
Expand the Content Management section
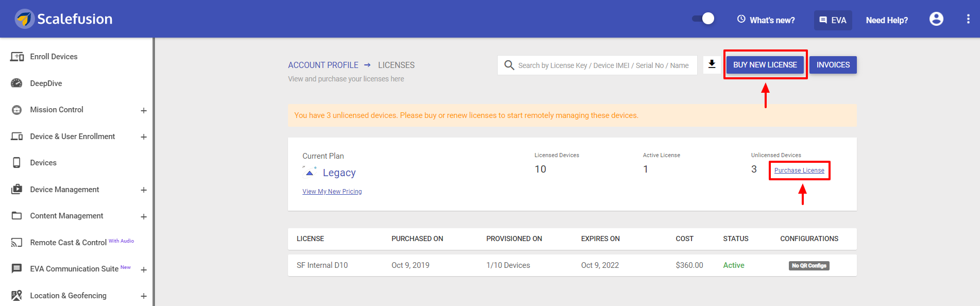(x=144, y=216)
